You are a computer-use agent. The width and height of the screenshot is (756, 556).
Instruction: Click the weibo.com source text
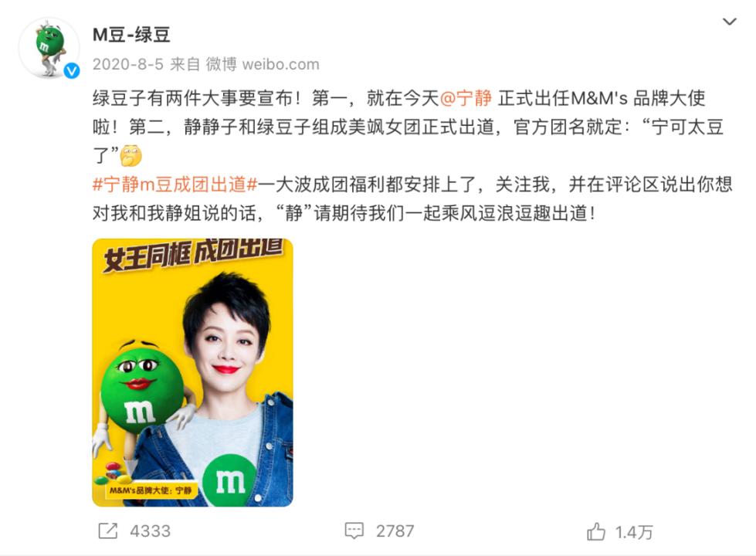[x=280, y=64]
